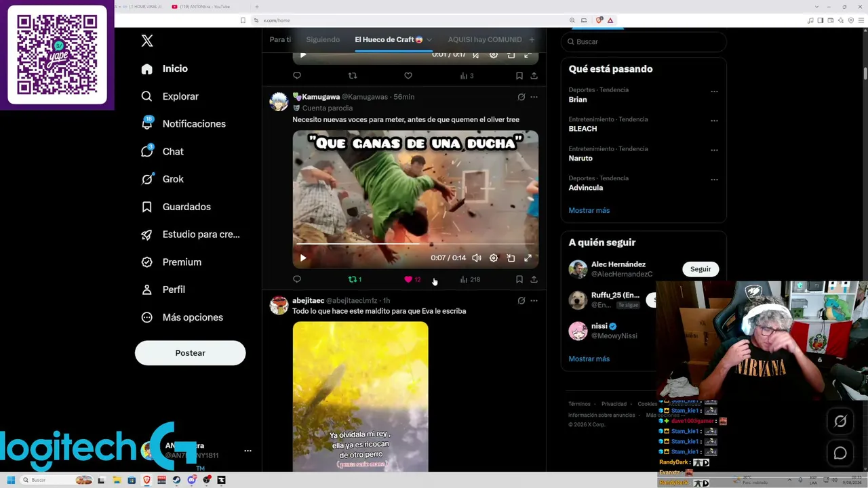Open more options on abejitaec post
The image size is (868, 488).
[x=534, y=300]
